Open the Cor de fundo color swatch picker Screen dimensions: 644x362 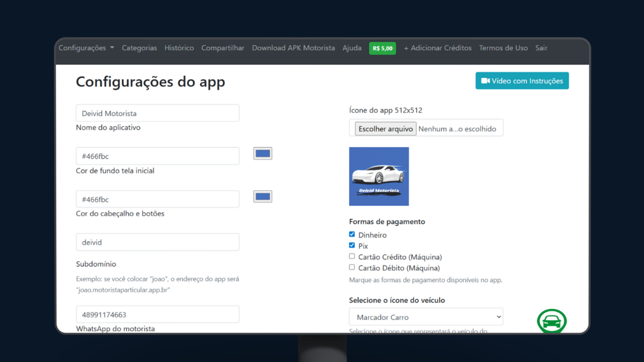[x=262, y=153]
